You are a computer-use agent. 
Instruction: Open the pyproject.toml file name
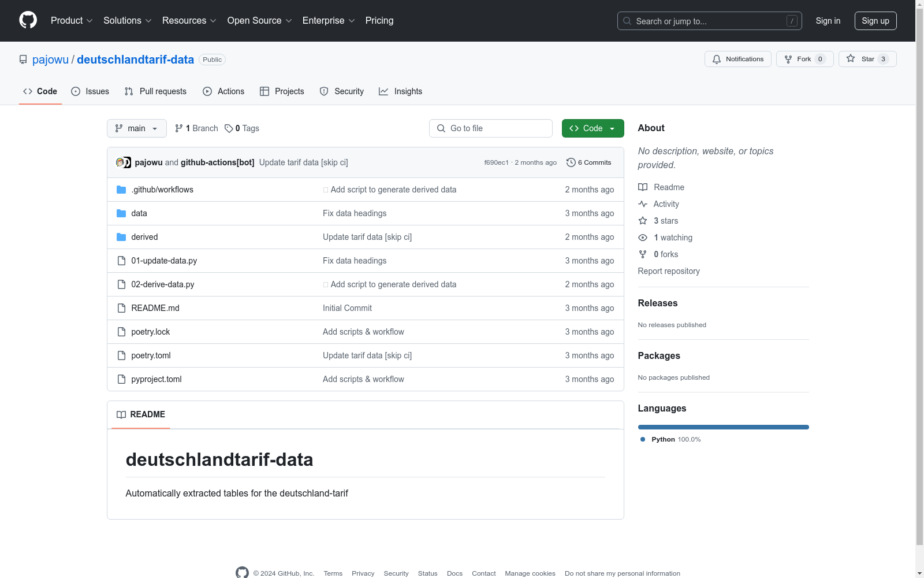(x=157, y=379)
